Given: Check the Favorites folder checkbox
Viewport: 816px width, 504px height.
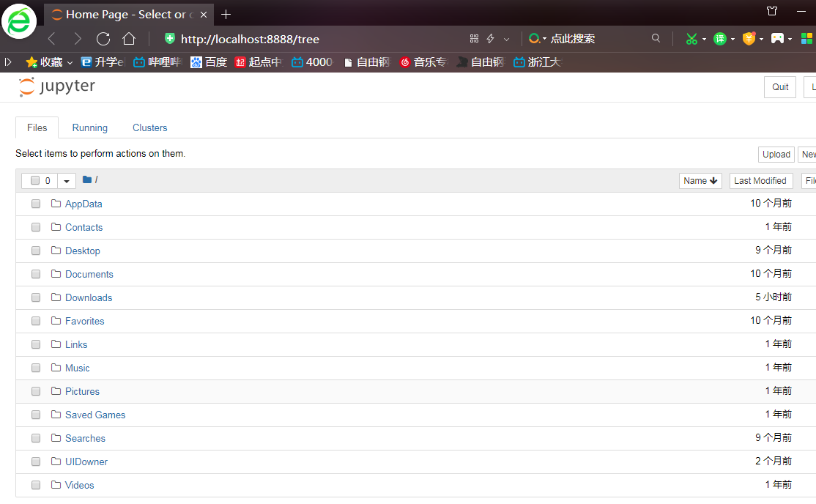Looking at the screenshot, I should 36,321.
